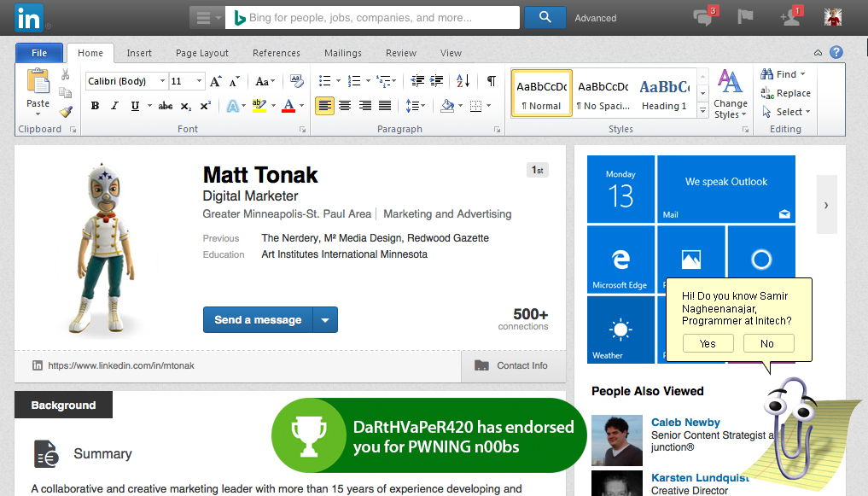Toggle Bold formatting
The width and height of the screenshot is (868, 496).
point(96,106)
